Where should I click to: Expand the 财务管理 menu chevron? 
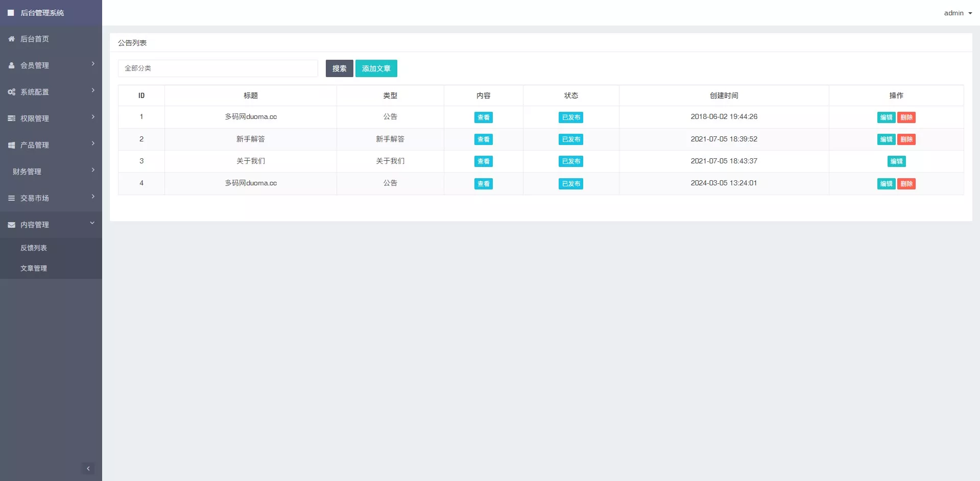93,170
